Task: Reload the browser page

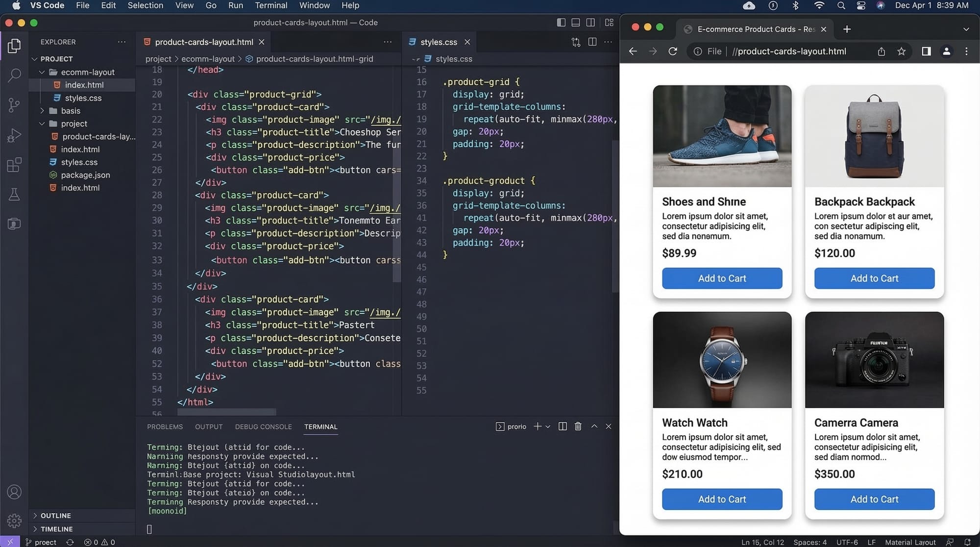Action: 673,51
